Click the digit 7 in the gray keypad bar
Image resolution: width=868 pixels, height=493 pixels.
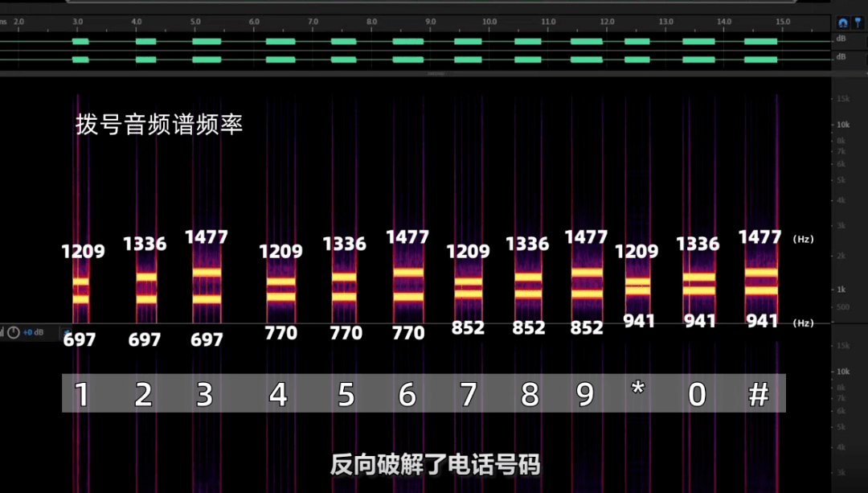469,394
